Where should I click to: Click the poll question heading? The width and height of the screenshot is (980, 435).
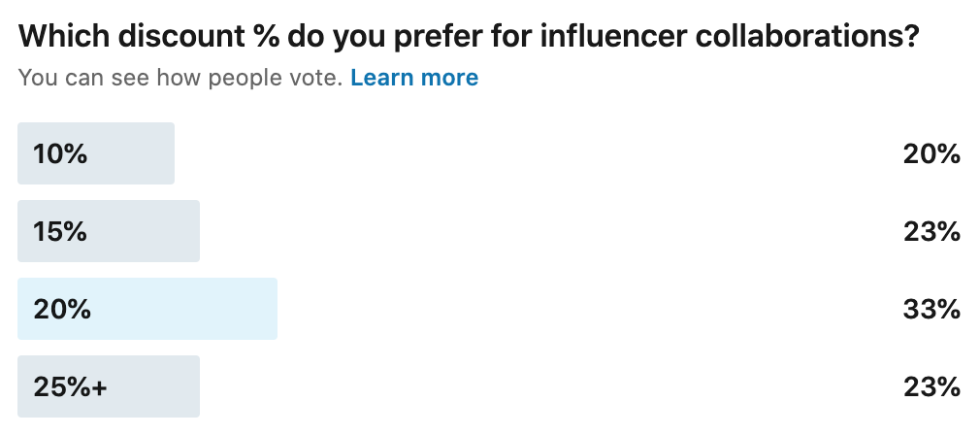469,37
